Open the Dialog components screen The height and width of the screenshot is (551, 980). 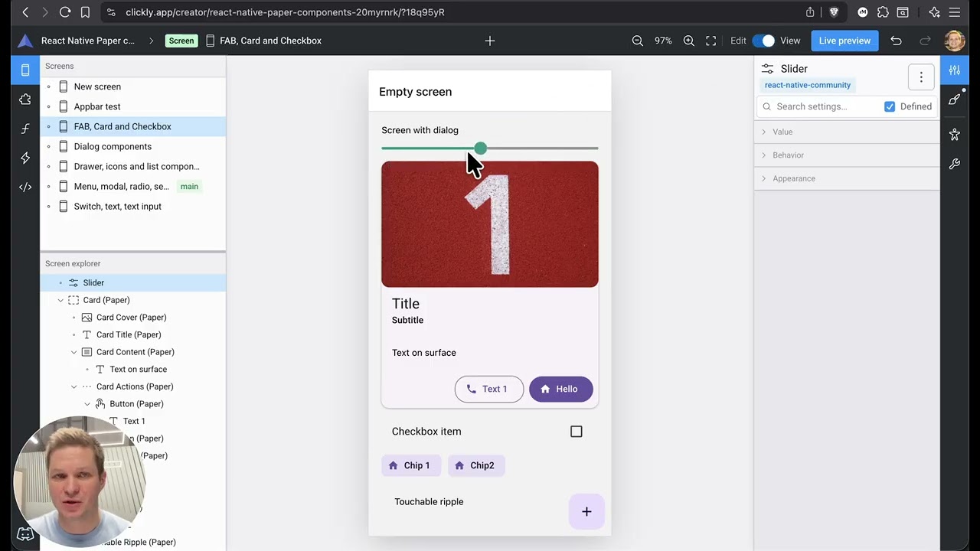[x=133, y=146]
